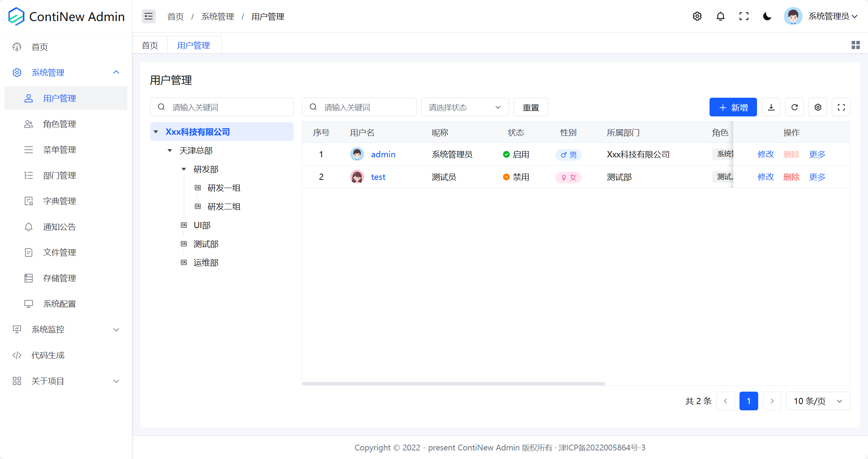Enter fullscreen with the top navbar expand icon

click(x=744, y=16)
